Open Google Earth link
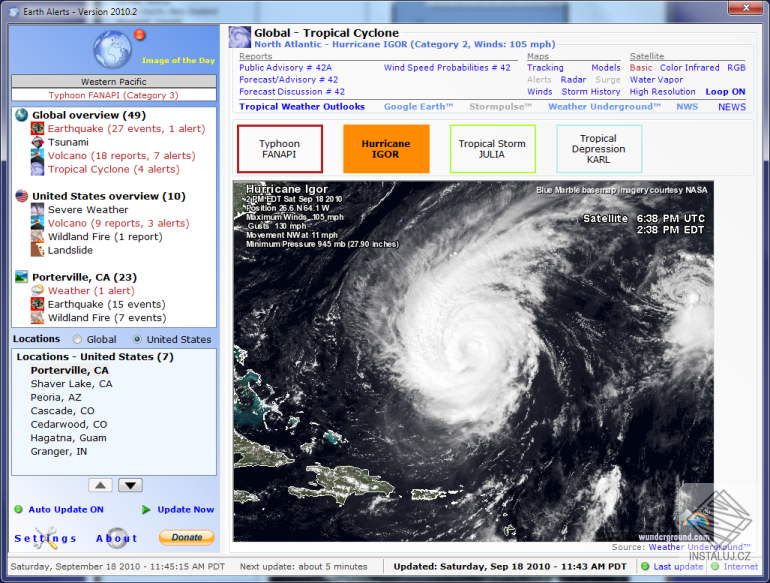The width and height of the screenshot is (770, 583). point(418,107)
